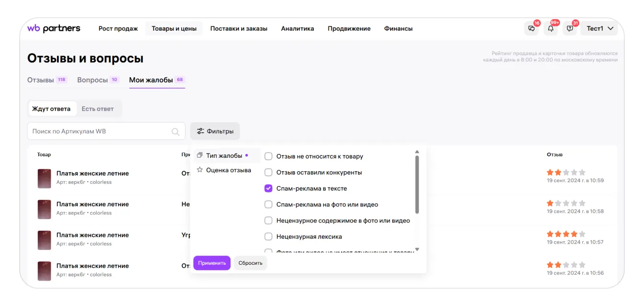Click the magnifier icon in the search field
The image size is (644, 306).
(x=176, y=131)
